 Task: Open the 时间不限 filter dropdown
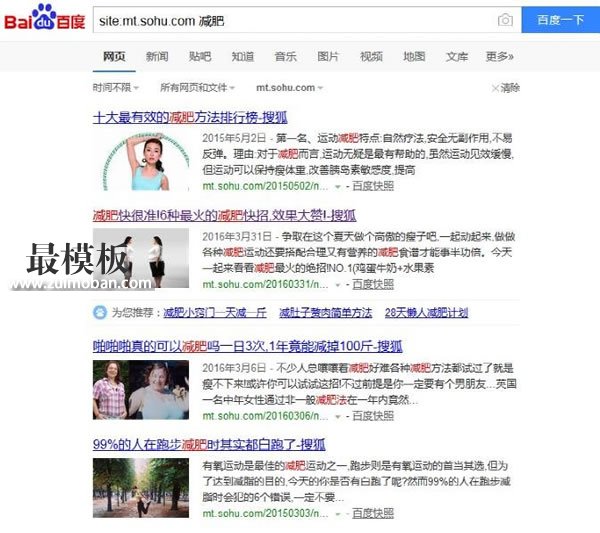[116, 88]
